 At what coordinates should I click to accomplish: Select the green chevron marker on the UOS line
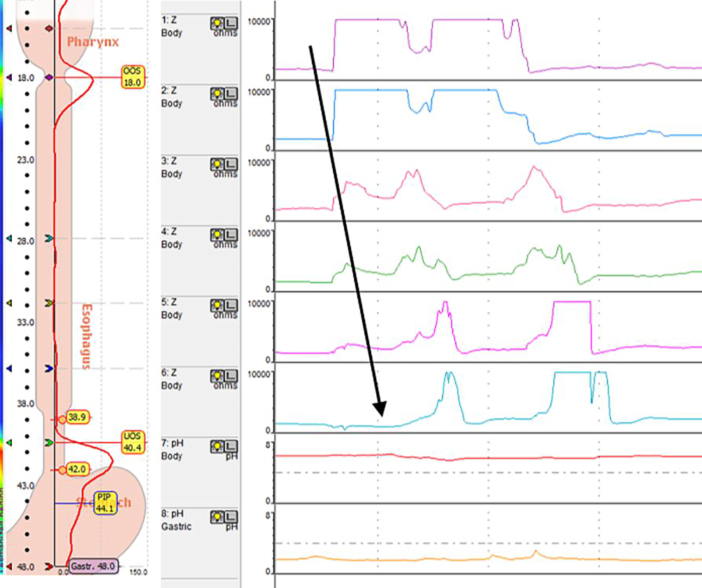click(49, 443)
